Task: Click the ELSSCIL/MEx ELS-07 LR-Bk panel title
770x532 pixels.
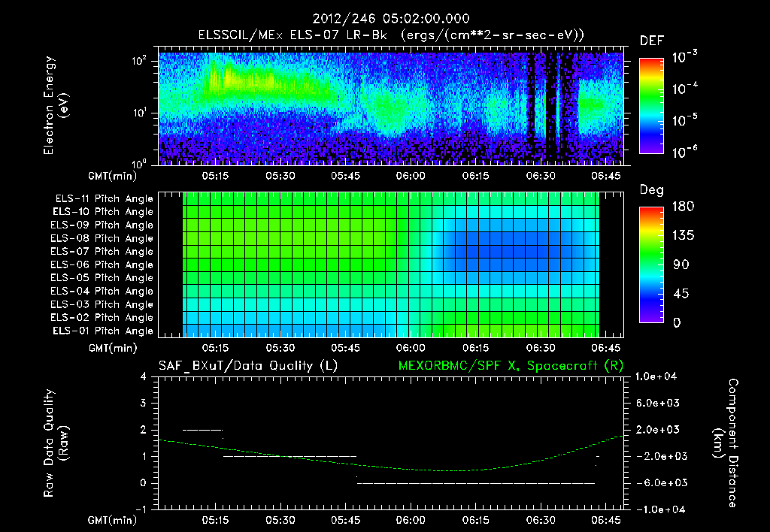Action: click(x=391, y=35)
